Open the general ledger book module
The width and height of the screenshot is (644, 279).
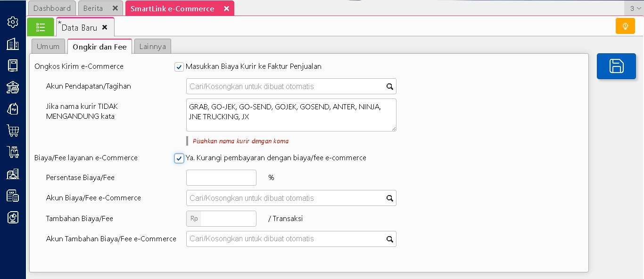[13, 66]
